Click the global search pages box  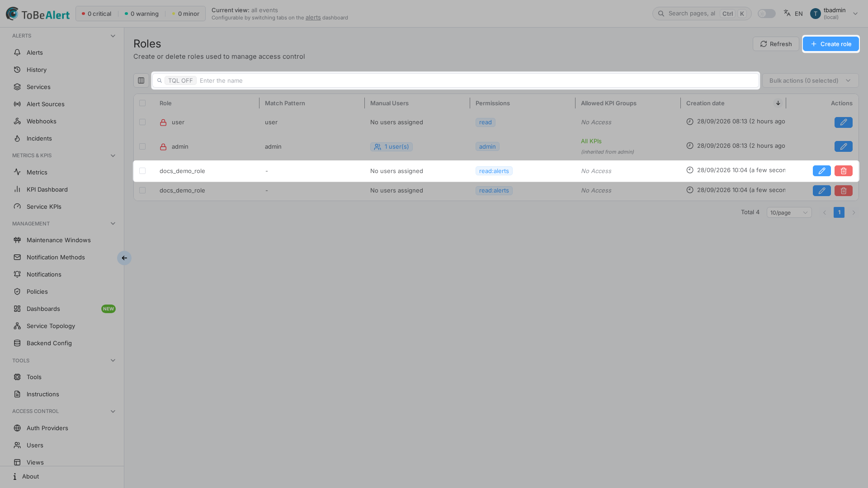tap(702, 14)
